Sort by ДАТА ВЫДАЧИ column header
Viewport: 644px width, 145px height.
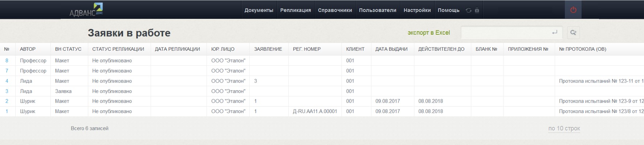[x=391, y=49]
